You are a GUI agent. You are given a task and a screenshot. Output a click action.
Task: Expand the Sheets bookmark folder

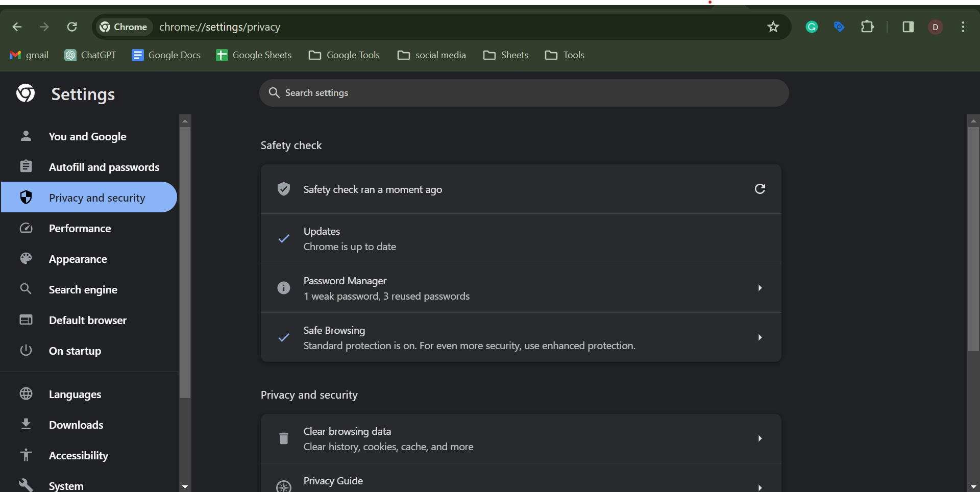(x=506, y=55)
